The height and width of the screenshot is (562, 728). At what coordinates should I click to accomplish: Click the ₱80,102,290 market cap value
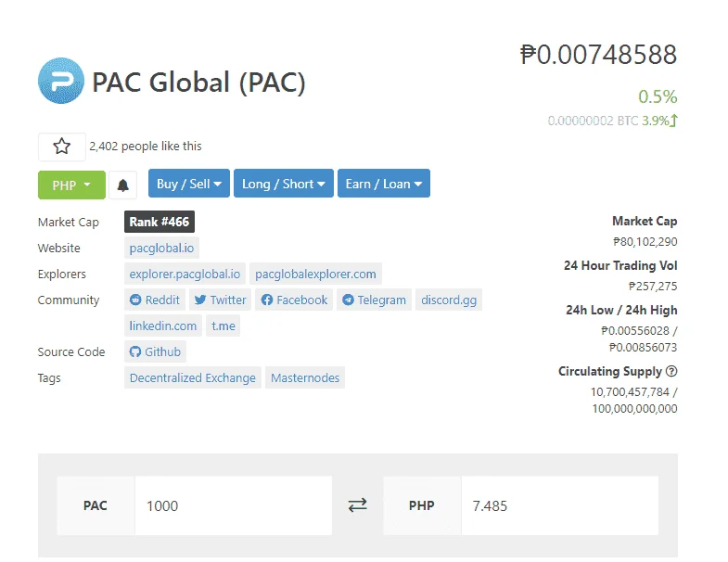tap(645, 241)
